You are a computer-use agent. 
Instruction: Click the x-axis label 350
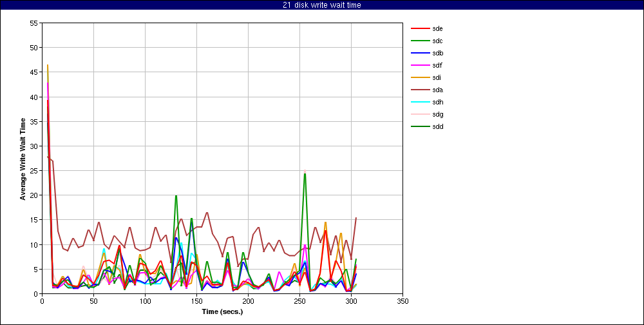point(403,301)
